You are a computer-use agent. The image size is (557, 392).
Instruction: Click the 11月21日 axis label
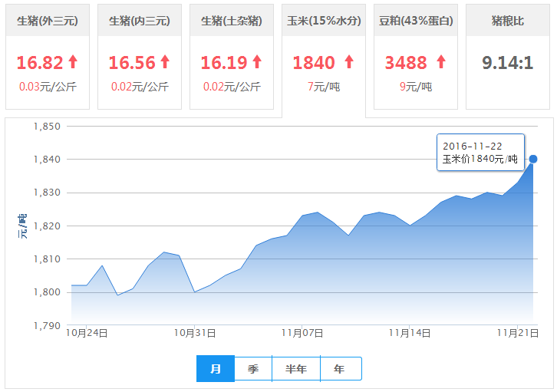(x=518, y=333)
